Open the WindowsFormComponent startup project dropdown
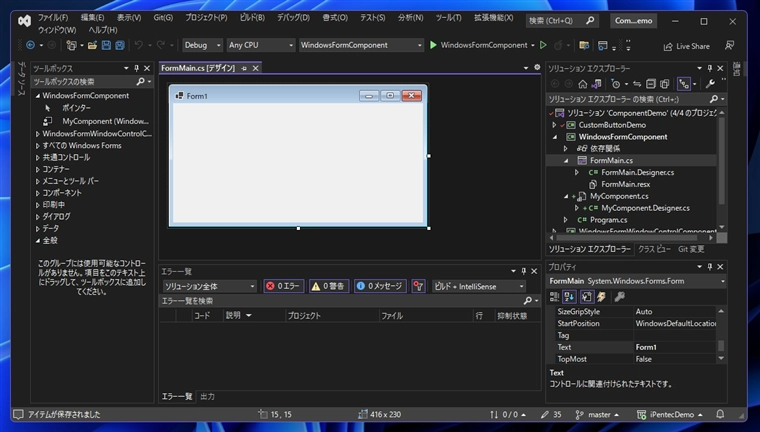 pos(361,45)
